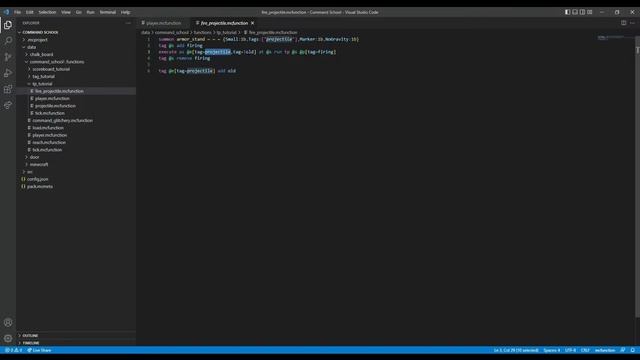Select language mode mcfunction in status bar
The image size is (640, 360).
pyautogui.click(x=605, y=350)
